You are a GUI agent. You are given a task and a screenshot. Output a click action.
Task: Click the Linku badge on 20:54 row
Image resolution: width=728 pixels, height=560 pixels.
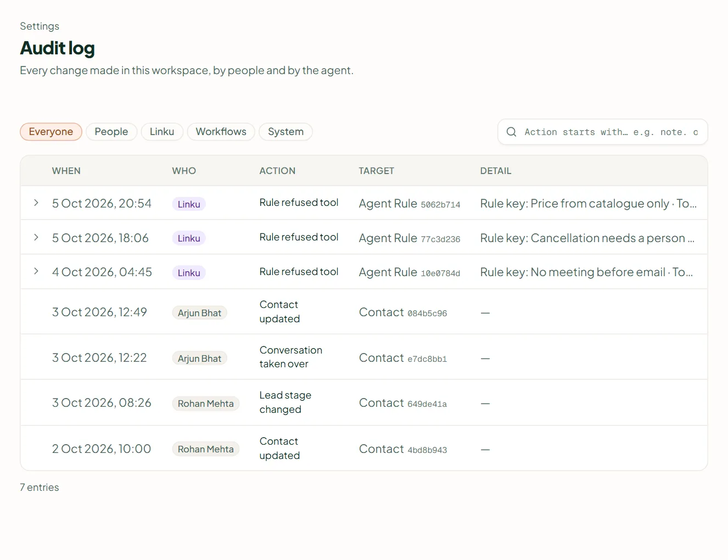[x=189, y=204]
